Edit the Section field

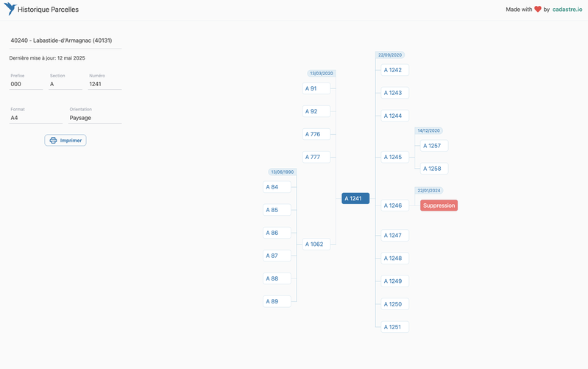[65, 84]
